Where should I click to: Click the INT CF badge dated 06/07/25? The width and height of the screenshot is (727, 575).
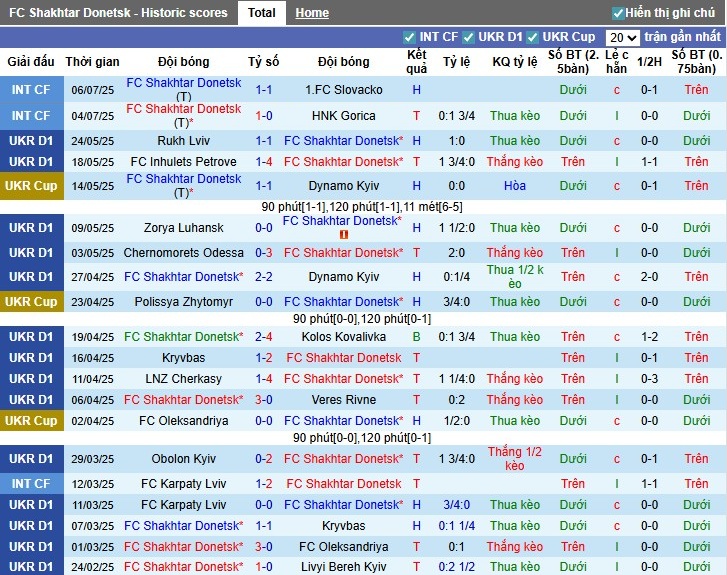point(30,90)
